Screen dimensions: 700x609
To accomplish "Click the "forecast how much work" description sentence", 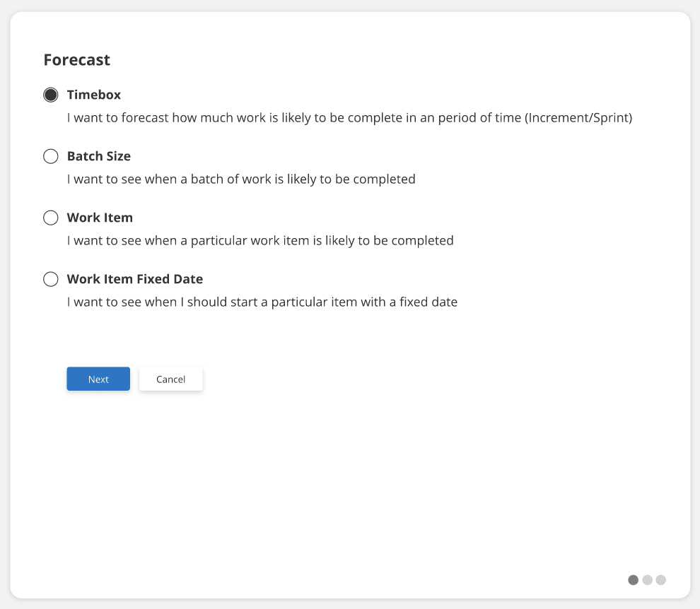I will tap(283, 118).
